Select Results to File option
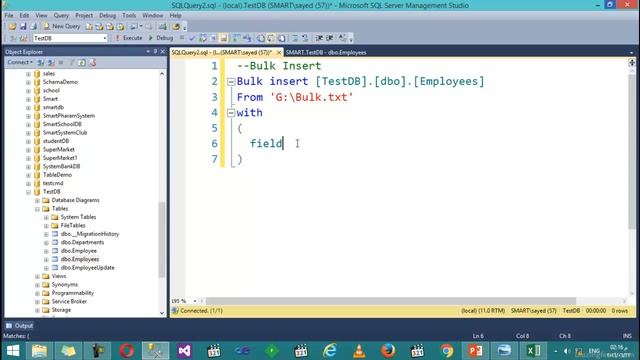640x360 pixels. pos(282,38)
